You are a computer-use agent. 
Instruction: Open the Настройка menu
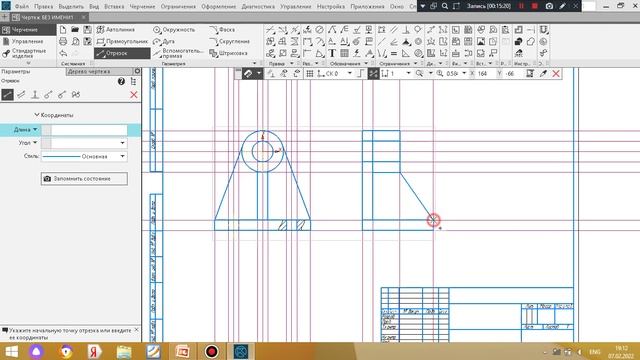(x=331, y=7)
